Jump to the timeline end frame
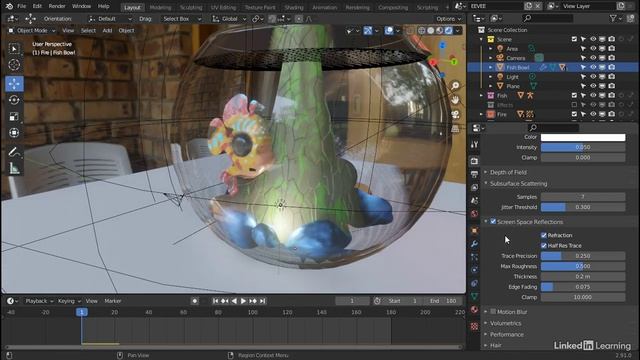Image resolution: width=640 pixels, height=360 pixels. tap(262, 301)
